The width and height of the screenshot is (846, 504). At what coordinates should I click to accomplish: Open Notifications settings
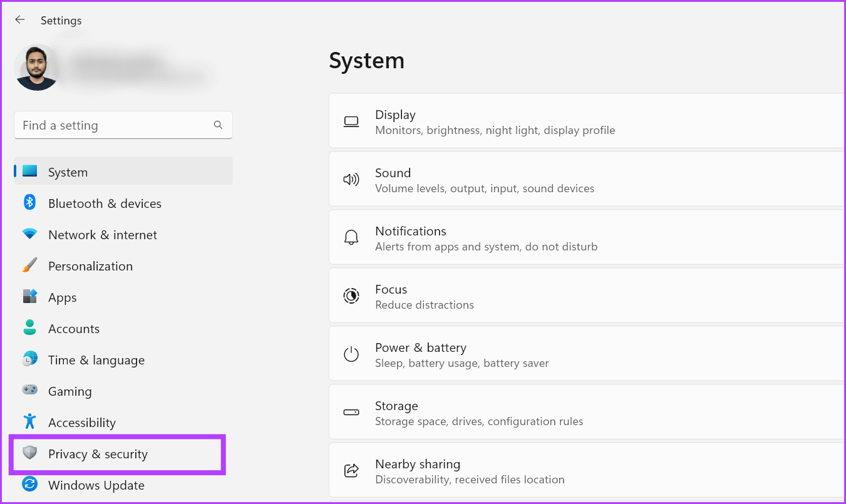tap(587, 238)
